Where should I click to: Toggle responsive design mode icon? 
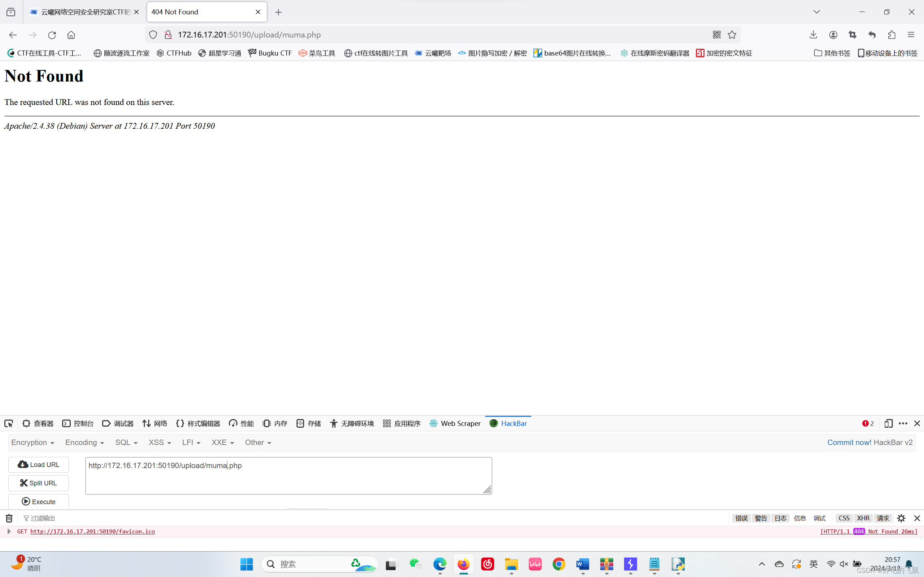(888, 423)
